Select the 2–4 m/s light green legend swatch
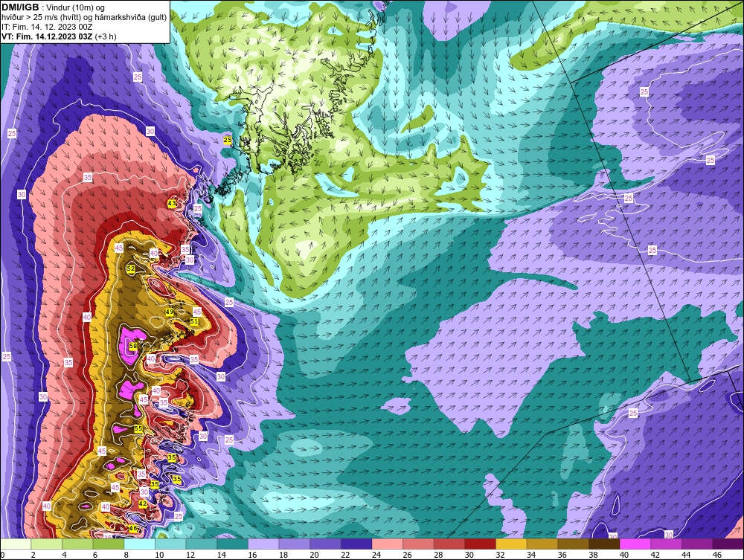The width and height of the screenshot is (744, 560). pos(46,544)
